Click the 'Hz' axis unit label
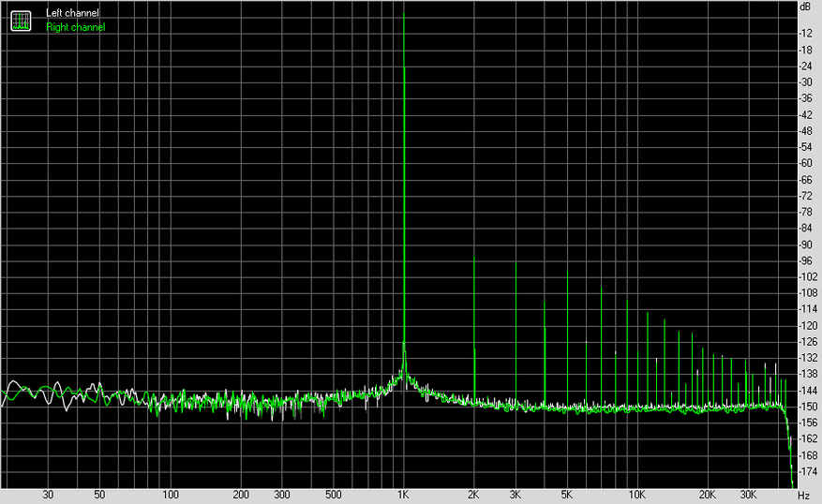Screen dimensions: 822x504 pos(803,495)
